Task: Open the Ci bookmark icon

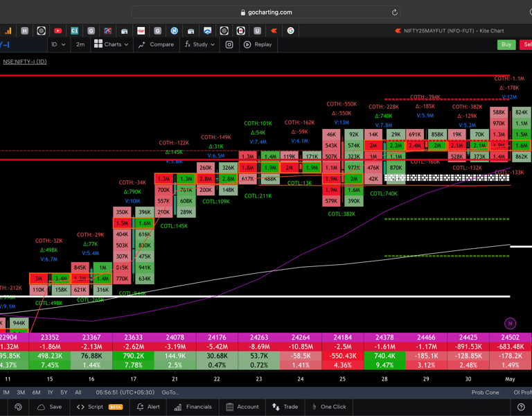Action: [x=74, y=31]
